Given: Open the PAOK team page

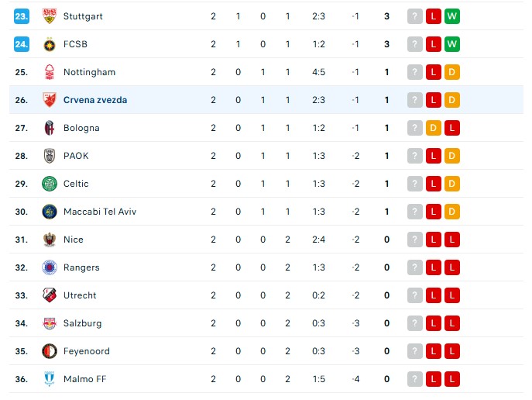Looking at the screenshot, I should click(76, 156).
